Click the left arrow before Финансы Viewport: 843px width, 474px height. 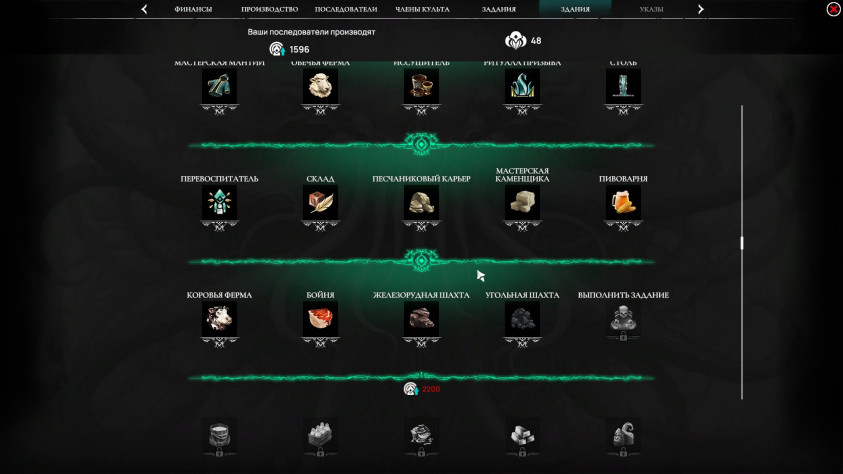[x=144, y=9]
